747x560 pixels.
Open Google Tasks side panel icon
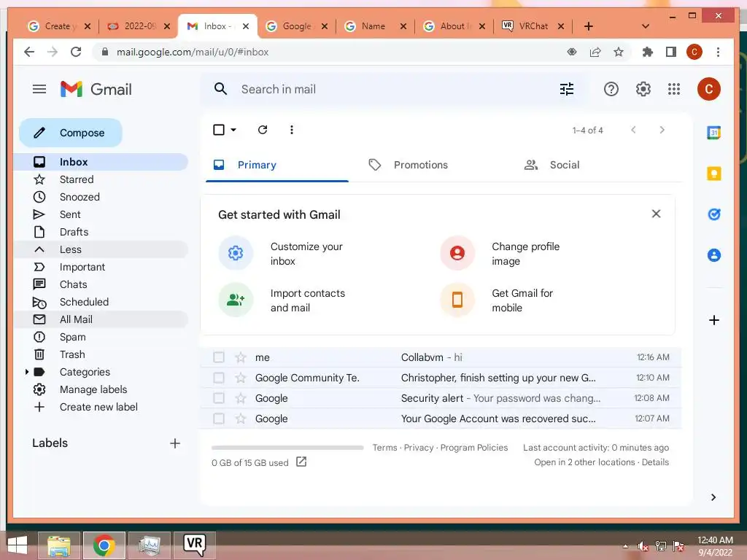coord(713,214)
